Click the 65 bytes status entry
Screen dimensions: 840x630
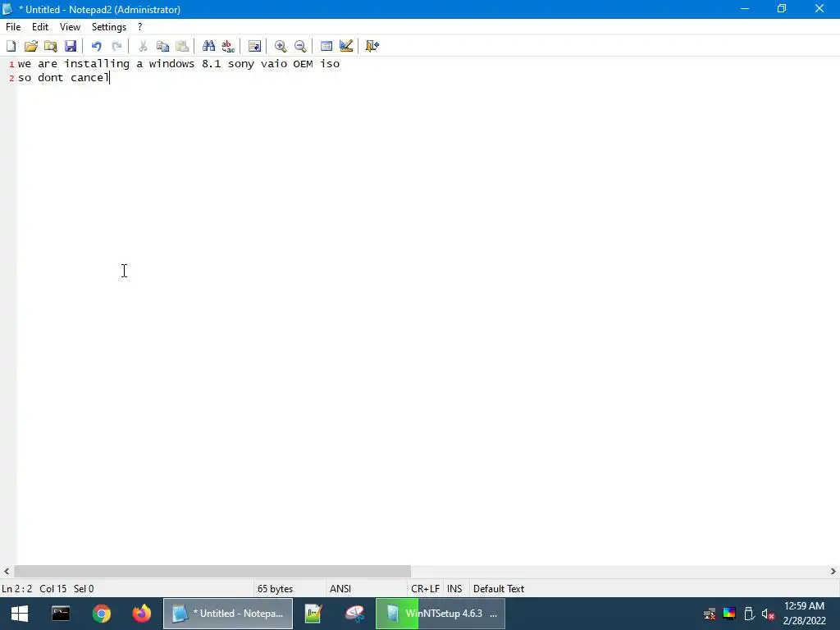point(275,589)
